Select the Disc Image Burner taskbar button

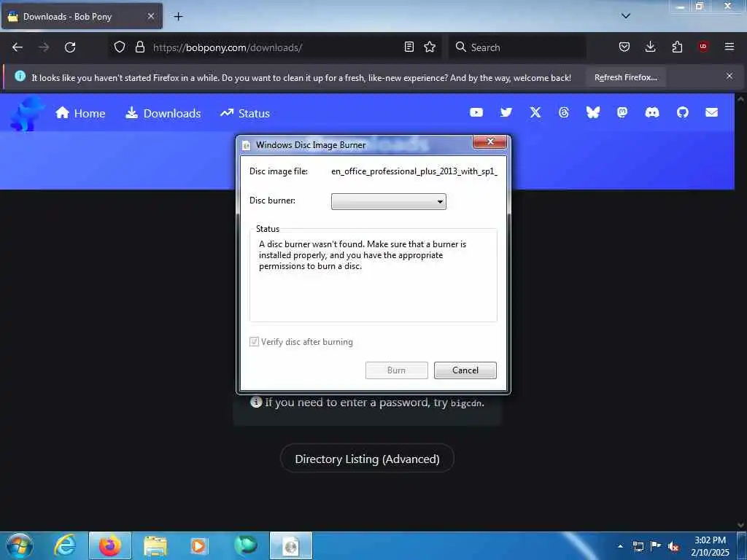pos(291,545)
